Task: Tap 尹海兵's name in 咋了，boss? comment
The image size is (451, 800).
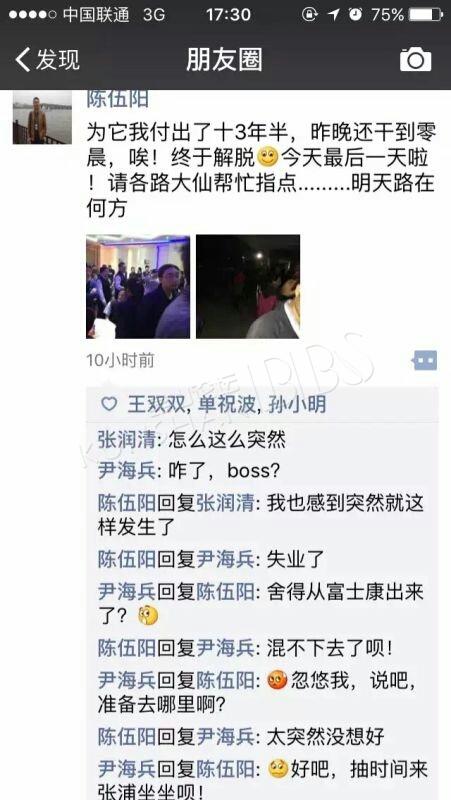Action: (x=127, y=470)
